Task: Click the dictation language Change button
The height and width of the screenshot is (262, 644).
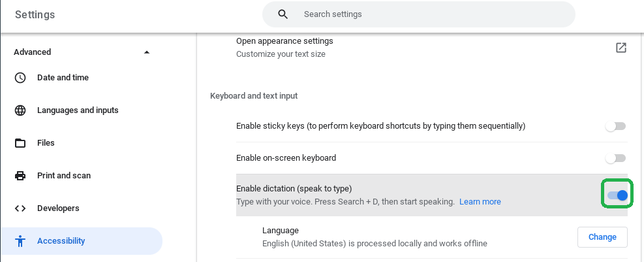Action: (602, 237)
